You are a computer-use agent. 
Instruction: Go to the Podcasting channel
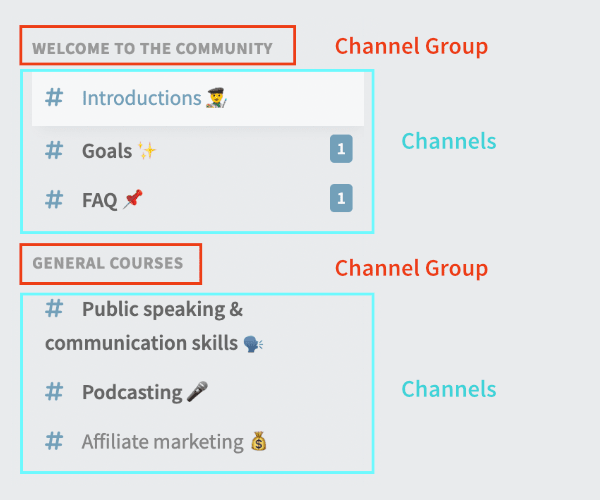point(198,392)
